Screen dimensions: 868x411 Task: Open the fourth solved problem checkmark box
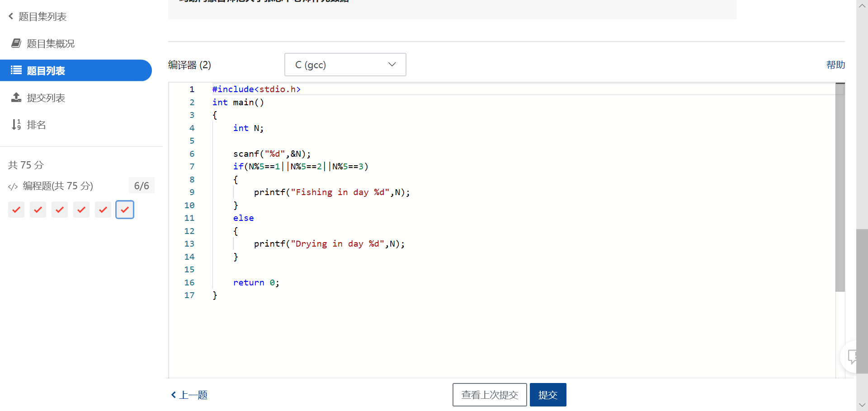point(81,210)
